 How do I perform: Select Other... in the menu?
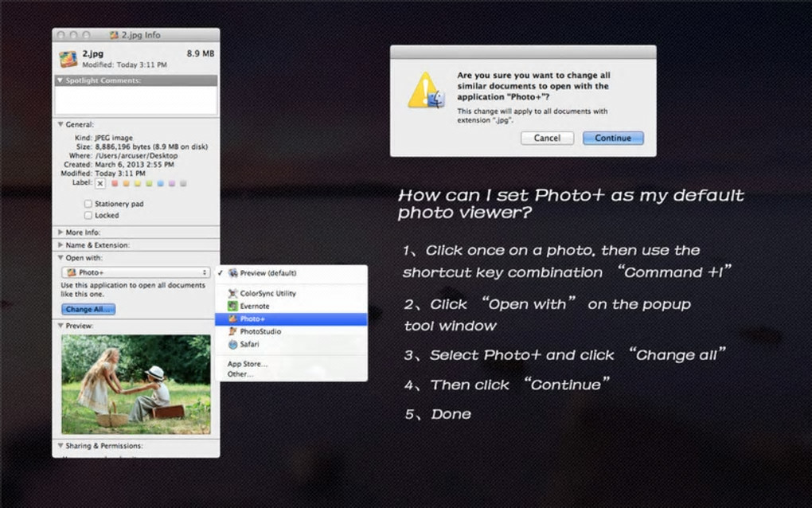click(240, 374)
